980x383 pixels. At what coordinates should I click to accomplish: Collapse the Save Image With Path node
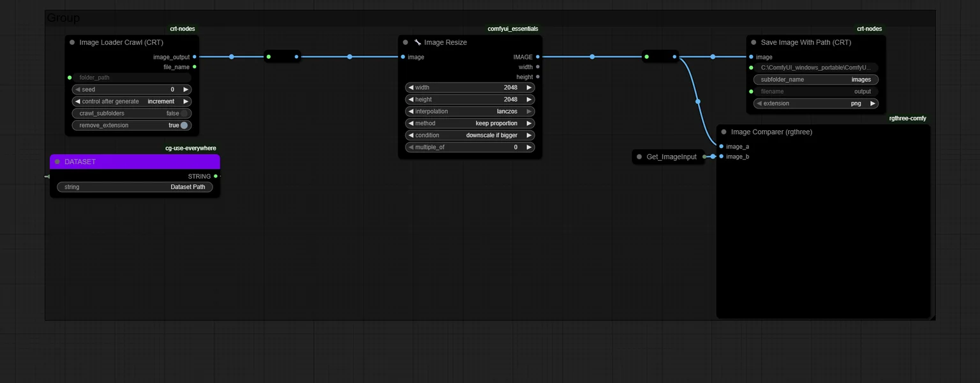[x=754, y=43]
